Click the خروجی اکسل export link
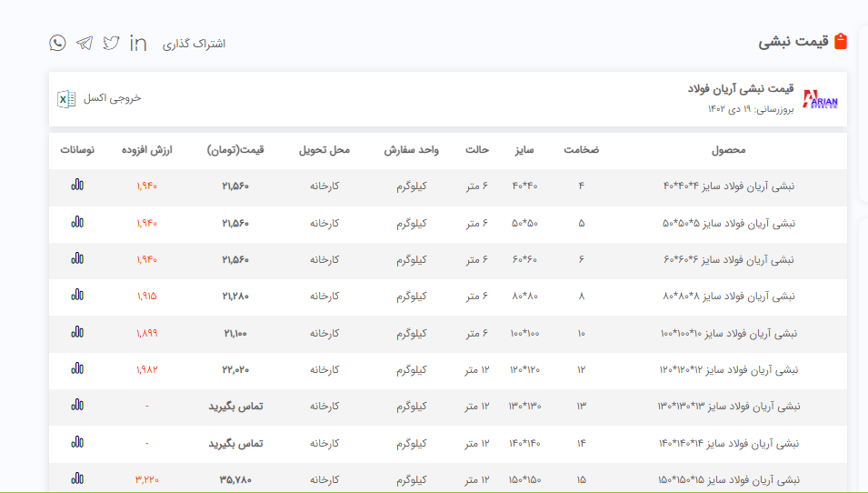This screenshot has width=868, height=493. click(x=113, y=98)
